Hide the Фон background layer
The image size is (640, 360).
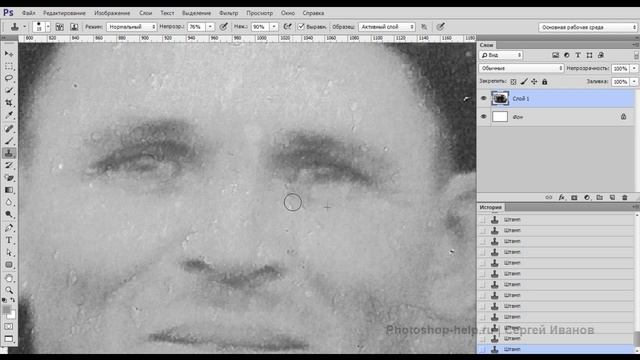(484, 117)
